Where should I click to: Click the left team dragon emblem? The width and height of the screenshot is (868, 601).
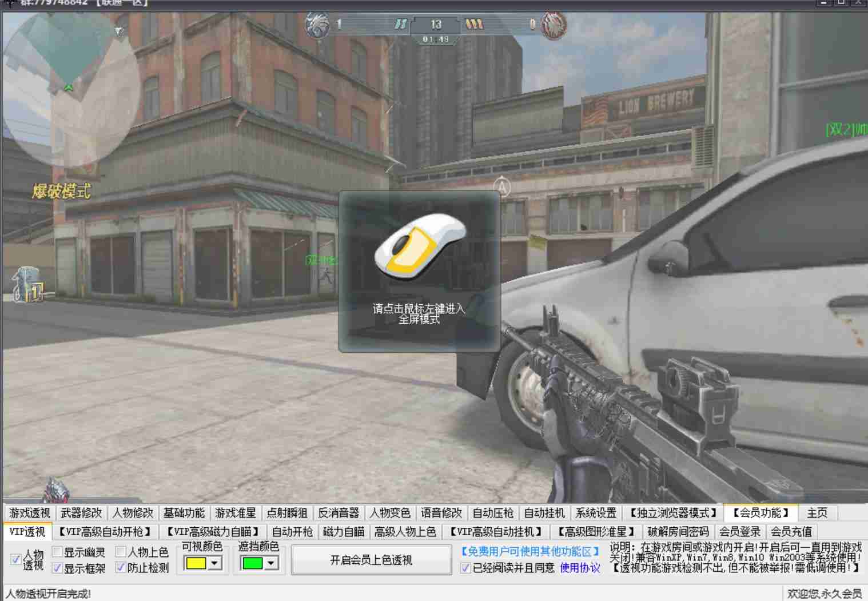(x=317, y=25)
